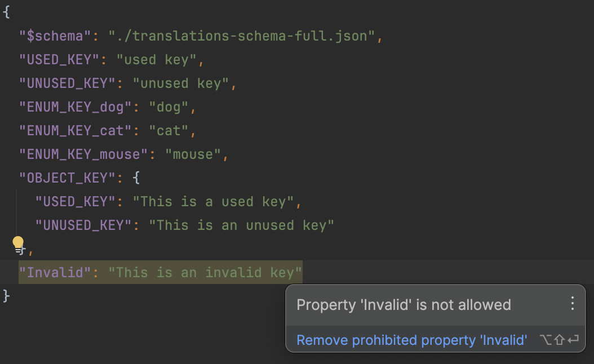
Task: Open inspection options via the three-dot icon
Action: (573, 304)
